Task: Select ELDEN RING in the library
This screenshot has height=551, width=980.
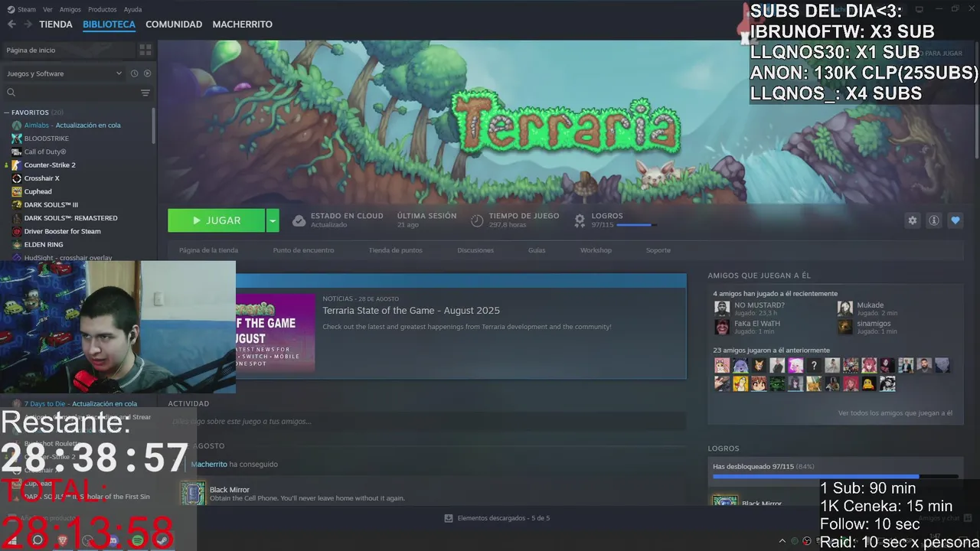Action: 44,245
